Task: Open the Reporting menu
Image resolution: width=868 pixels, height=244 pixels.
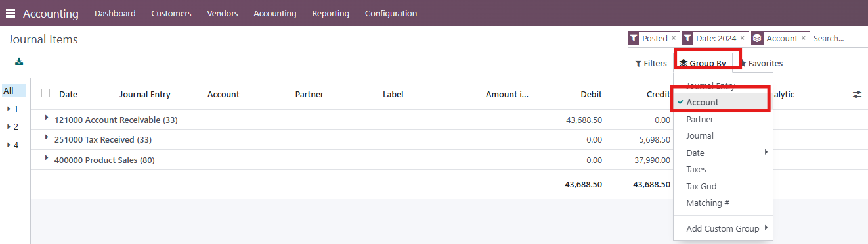Action: (331, 13)
